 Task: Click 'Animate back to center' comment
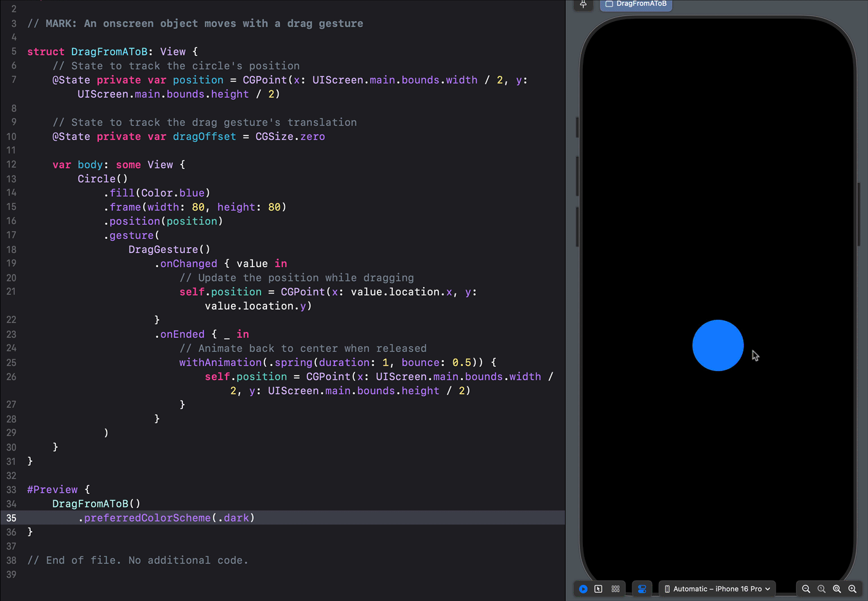click(x=303, y=349)
